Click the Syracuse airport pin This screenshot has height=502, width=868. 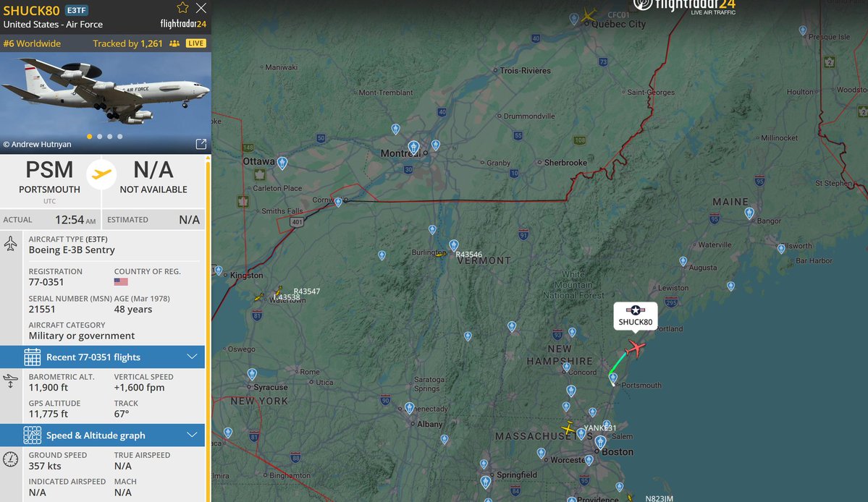252,374
